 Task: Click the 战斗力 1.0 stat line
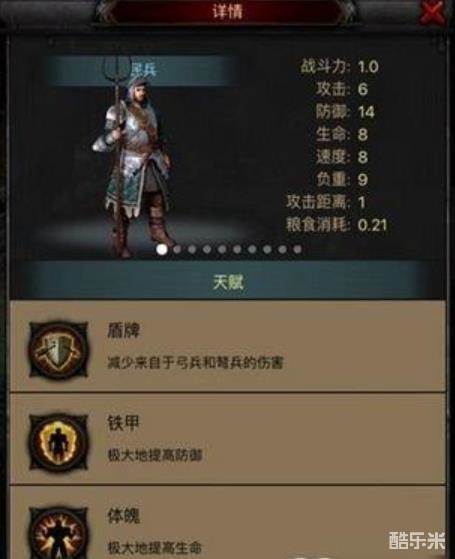tap(339, 66)
